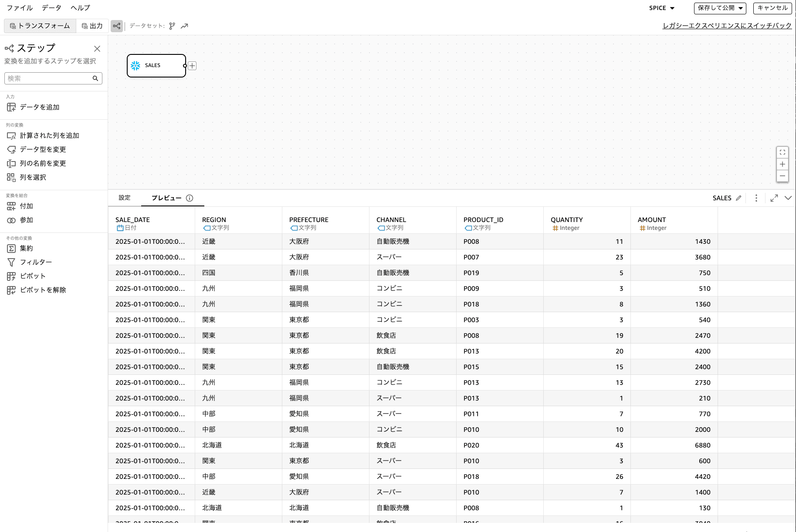The image size is (796, 532).
Task: Zoom in the canvas with plus button
Action: coord(782,164)
